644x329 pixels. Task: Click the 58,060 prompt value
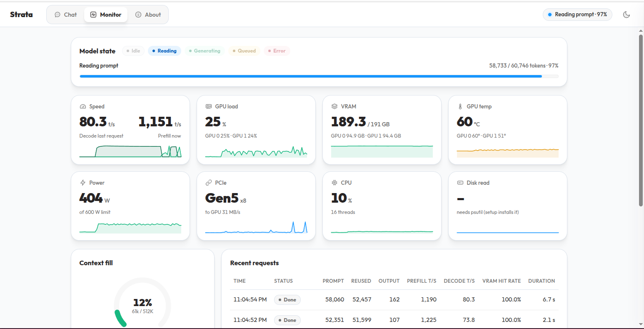334,300
